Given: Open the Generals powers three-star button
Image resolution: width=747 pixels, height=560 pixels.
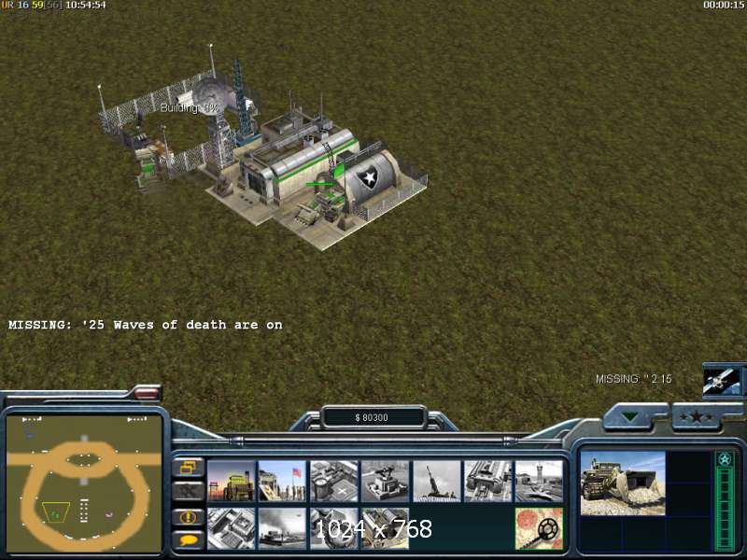Looking at the screenshot, I should (697, 417).
